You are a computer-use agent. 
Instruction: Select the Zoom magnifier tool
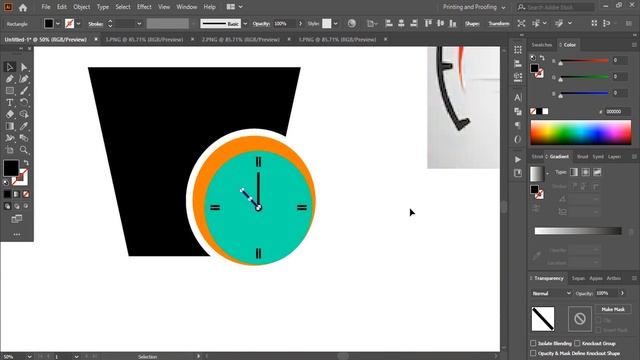pos(24,150)
